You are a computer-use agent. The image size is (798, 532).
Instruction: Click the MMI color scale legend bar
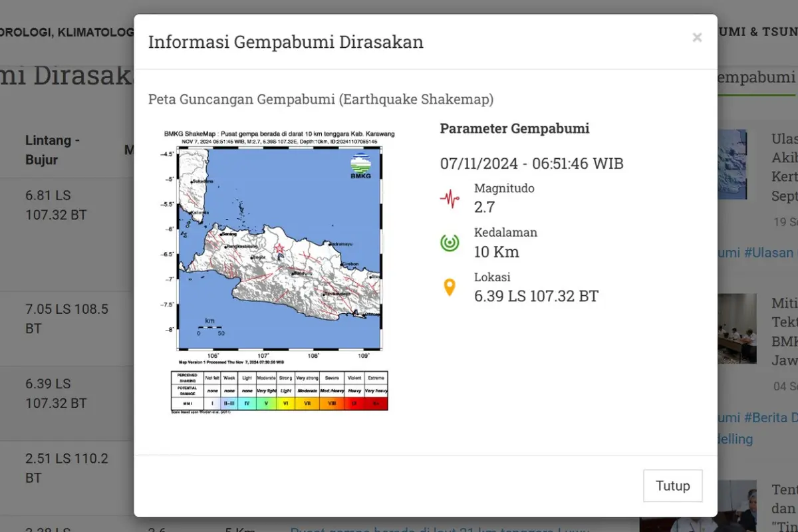pyautogui.click(x=279, y=403)
